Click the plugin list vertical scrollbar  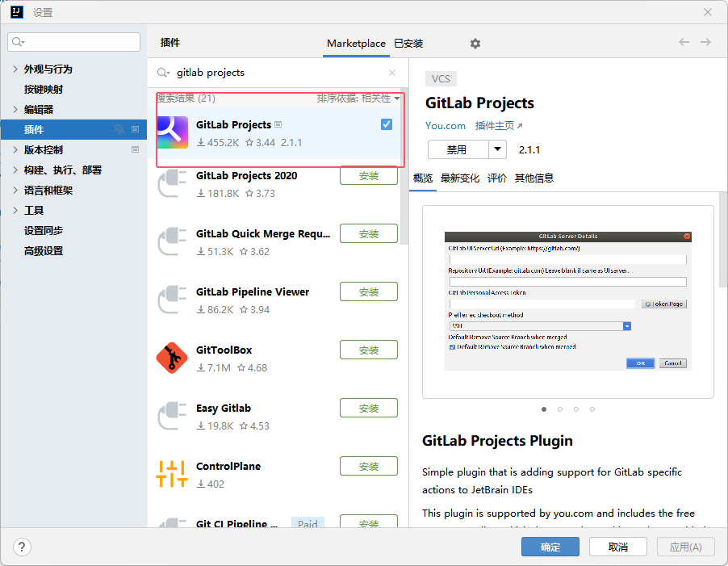click(x=404, y=167)
